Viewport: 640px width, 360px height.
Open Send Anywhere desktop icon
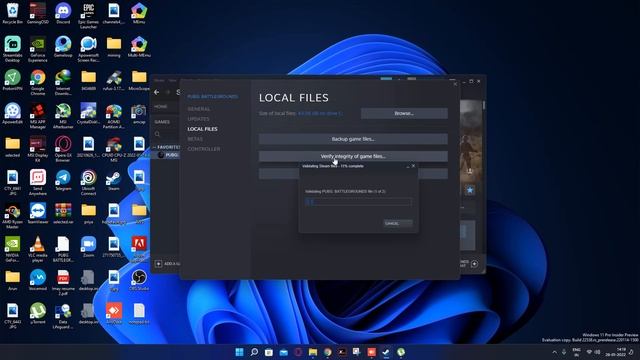pyautogui.click(x=38, y=182)
